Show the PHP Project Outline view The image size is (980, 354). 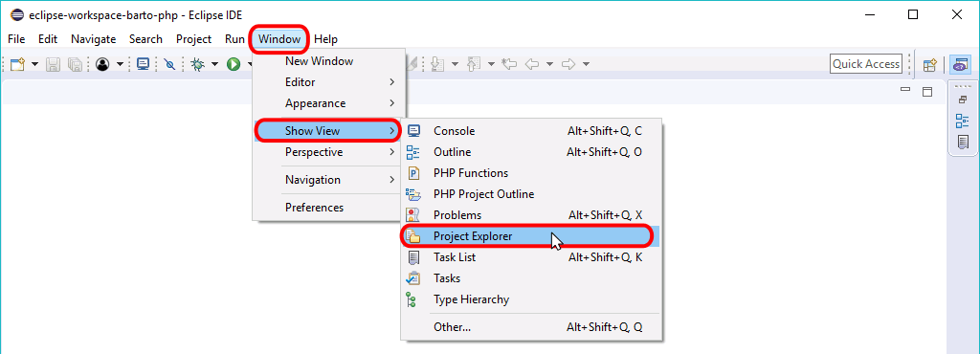(x=531, y=194)
